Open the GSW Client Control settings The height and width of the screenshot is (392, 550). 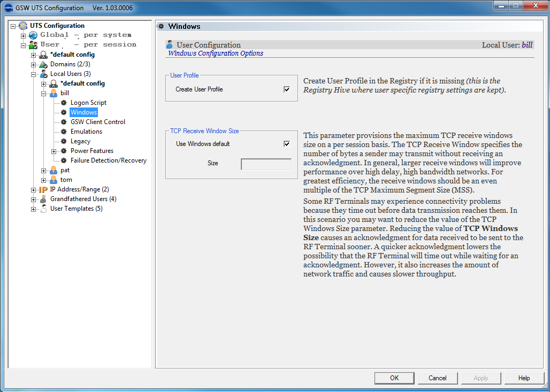click(x=98, y=122)
